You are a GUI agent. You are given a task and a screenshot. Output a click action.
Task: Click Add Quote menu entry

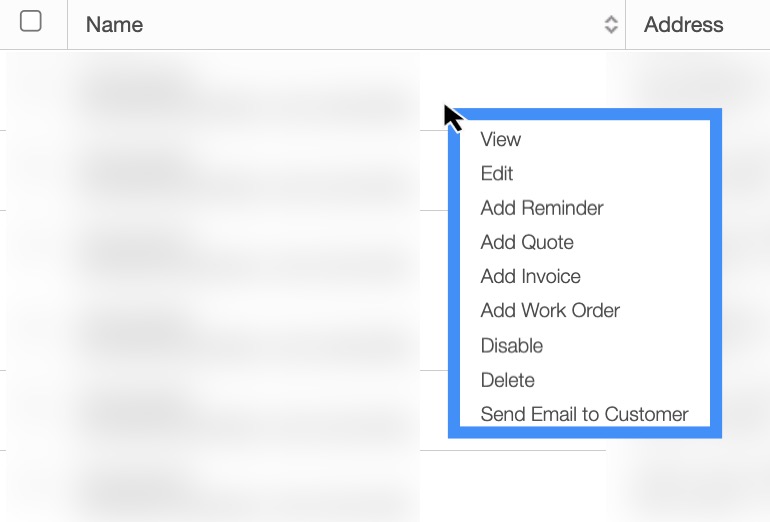pyautogui.click(x=527, y=242)
